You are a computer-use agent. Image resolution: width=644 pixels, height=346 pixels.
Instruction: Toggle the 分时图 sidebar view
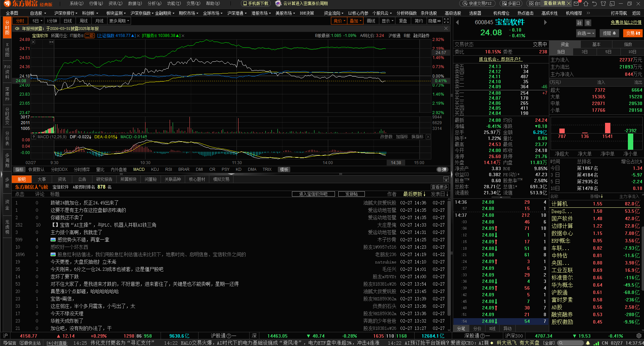[7, 28]
